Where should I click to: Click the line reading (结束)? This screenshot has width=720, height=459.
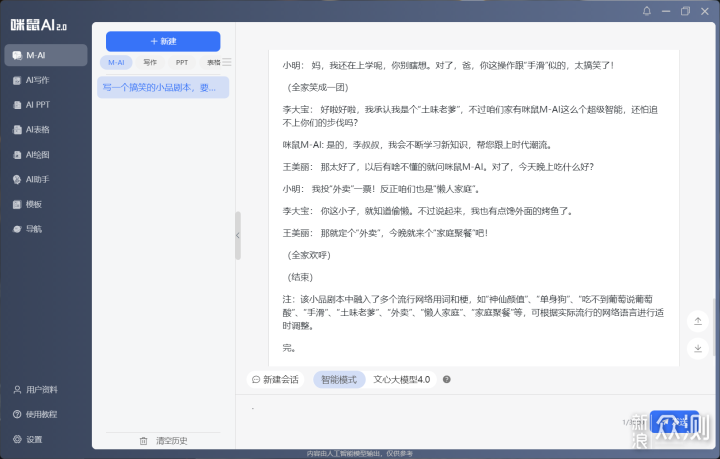point(299,277)
